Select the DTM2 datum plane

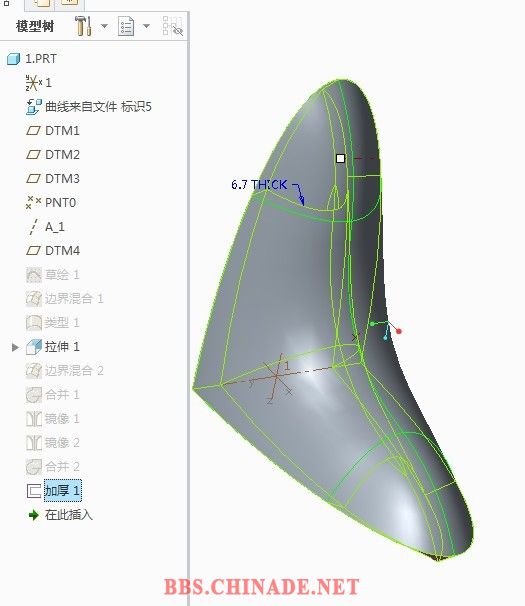tap(53, 155)
